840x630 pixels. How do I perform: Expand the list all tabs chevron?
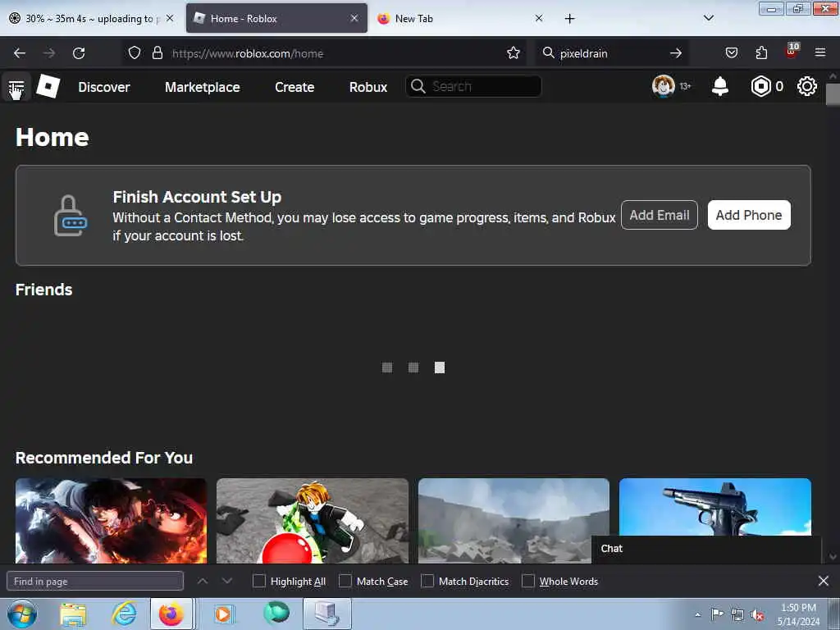click(709, 18)
